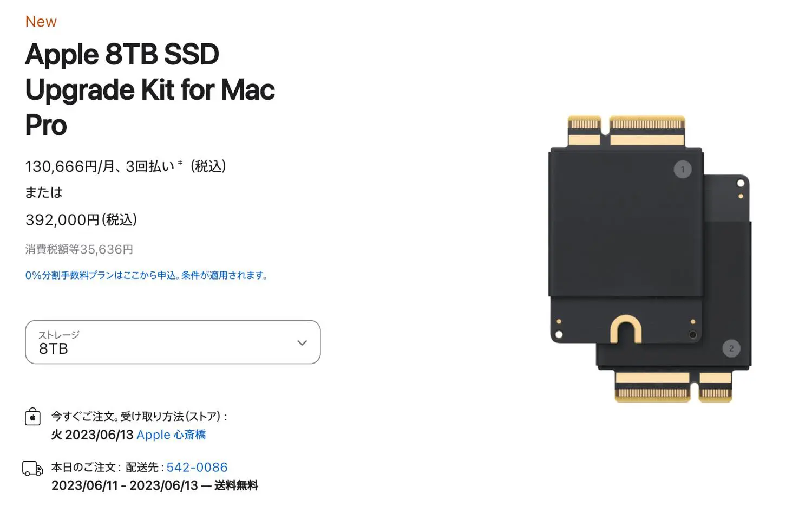Viewport: 812px width, 512px height.
Task: Click the top gold connector of SSD module
Action: click(626, 131)
